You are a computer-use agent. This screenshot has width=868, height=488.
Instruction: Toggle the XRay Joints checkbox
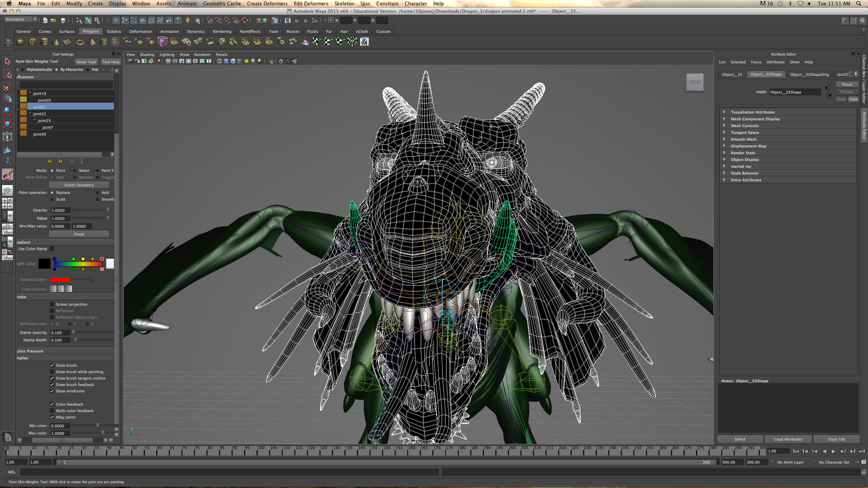[x=52, y=418]
